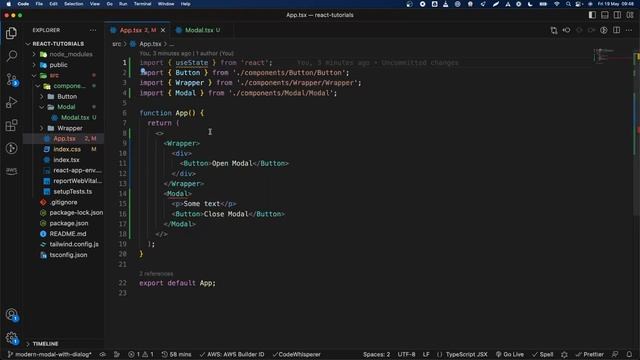This screenshot has height=360, width=640.
Task: Click the split editor right icon
Action: coord(617,30)
